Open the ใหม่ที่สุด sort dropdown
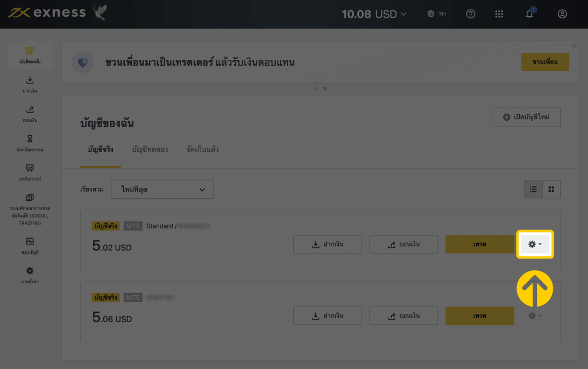The image size is (588, 369). click(162, 190)
